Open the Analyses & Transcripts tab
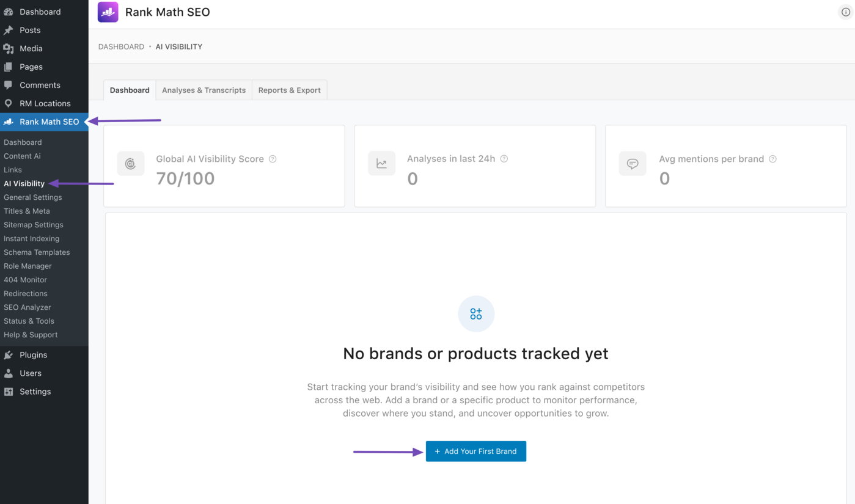The image size is (855, 504). tap(204, 90)
